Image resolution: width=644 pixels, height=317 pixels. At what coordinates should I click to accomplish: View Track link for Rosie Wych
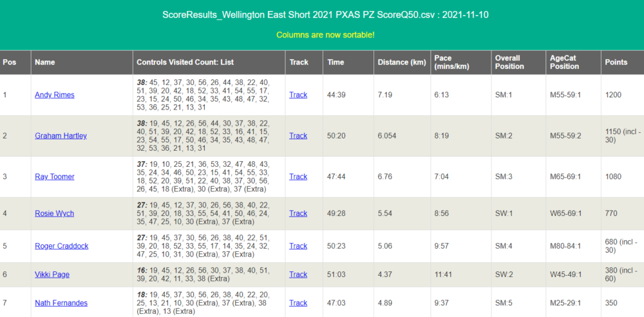coord(298,213)
